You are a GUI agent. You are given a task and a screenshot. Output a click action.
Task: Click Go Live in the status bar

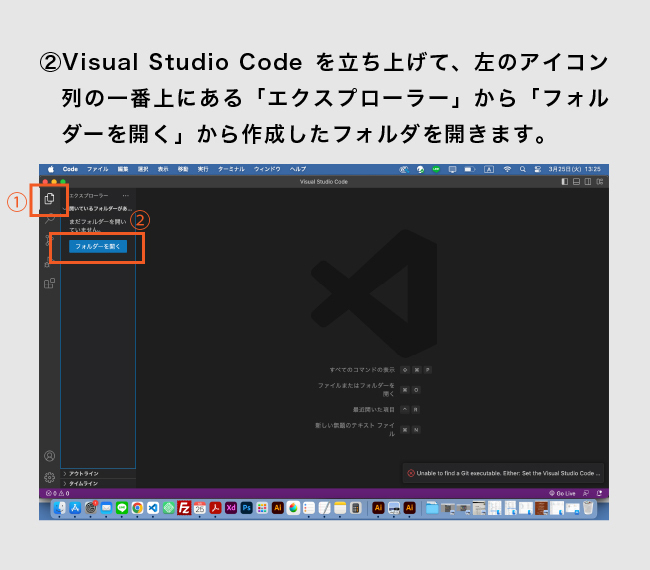pyautogui.click(x=562, y=493)
